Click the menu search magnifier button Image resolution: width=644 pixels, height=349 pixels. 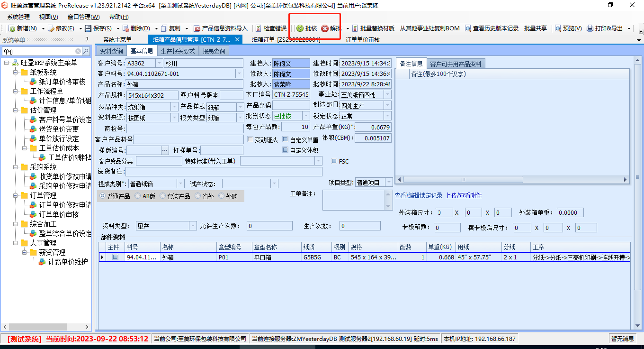point(86,51)
